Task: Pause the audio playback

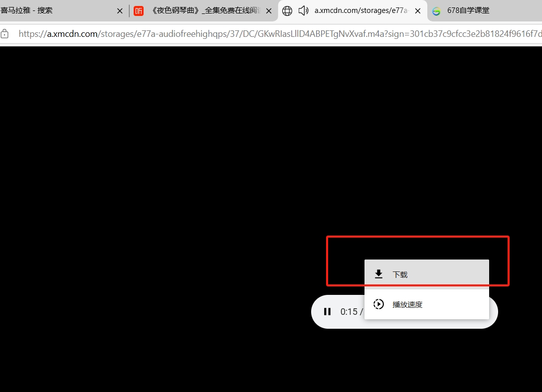Action: pyautogui.click(x=327, y=312)
